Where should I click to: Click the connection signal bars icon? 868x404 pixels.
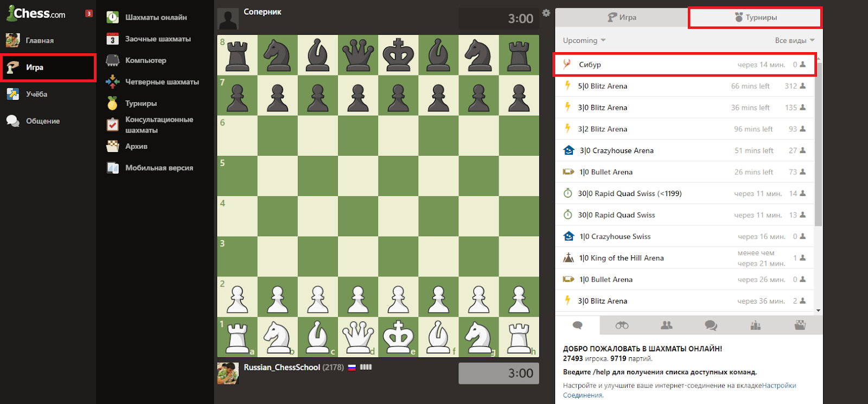(366, 367)
